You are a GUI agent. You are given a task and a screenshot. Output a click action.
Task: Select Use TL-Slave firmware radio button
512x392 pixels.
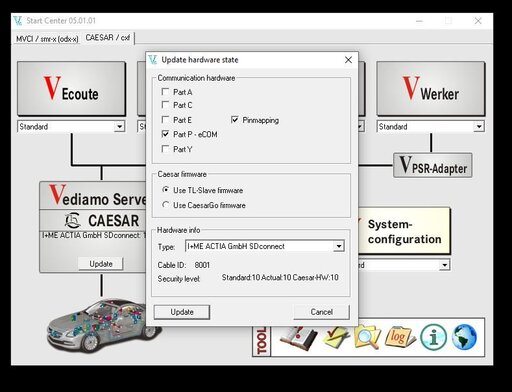pyautogui.click(x=165, y=190)
